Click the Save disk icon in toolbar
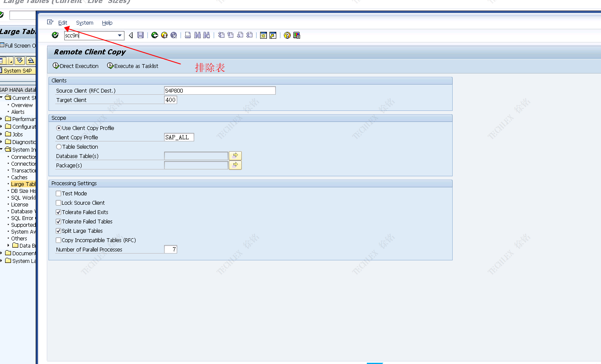Image resolution: width=601 pixels, height=364 pixels. [141, 35]
